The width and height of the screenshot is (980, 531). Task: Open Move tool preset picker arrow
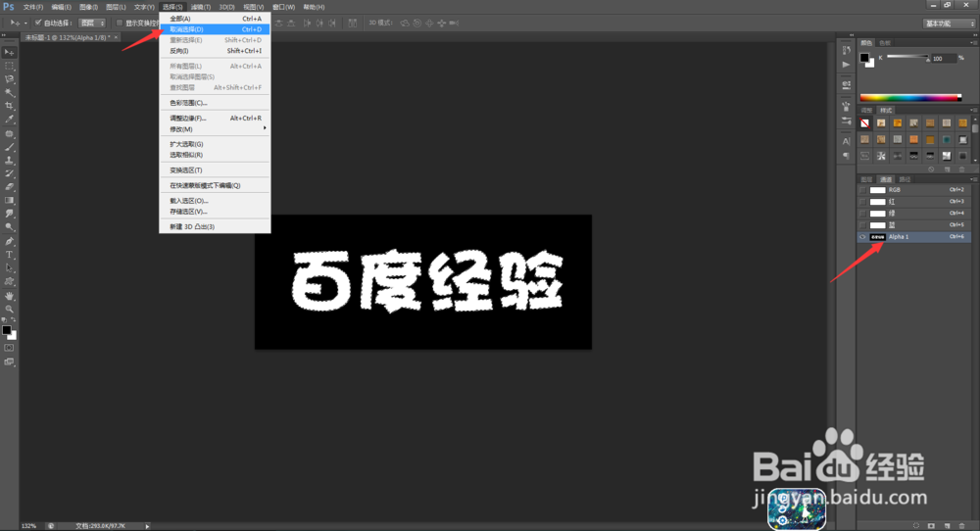tap(25, 24)
